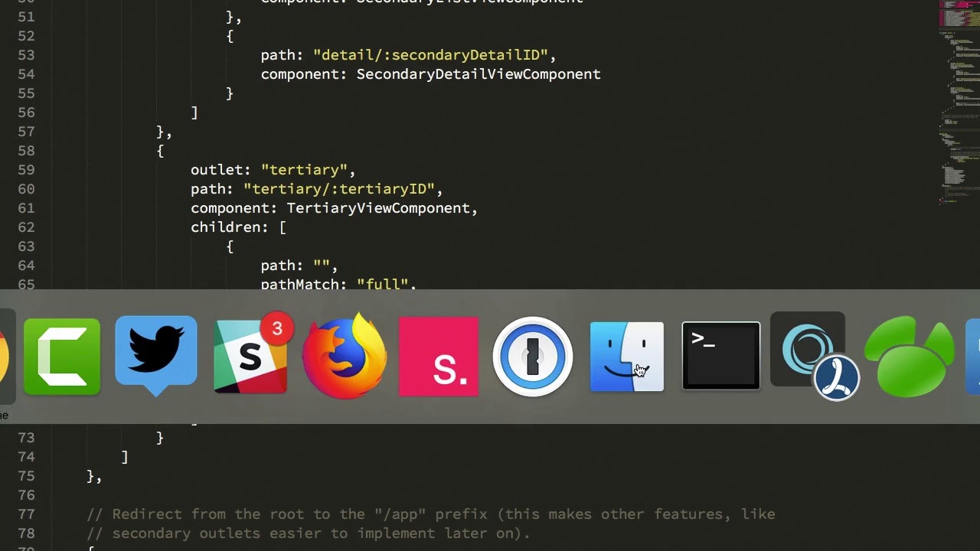Screen dimensions: 980x551
Task: Launch the green Navicat dock icon
Action: (910, 357)
